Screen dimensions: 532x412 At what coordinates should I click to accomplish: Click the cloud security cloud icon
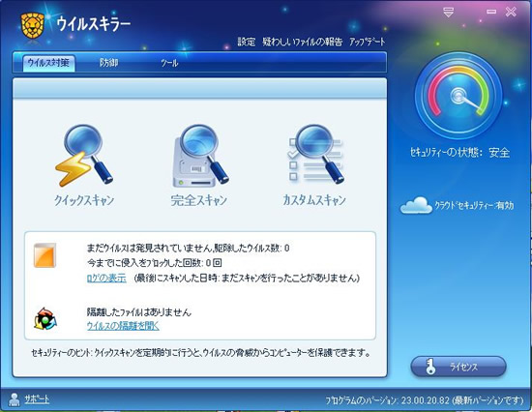416,205
